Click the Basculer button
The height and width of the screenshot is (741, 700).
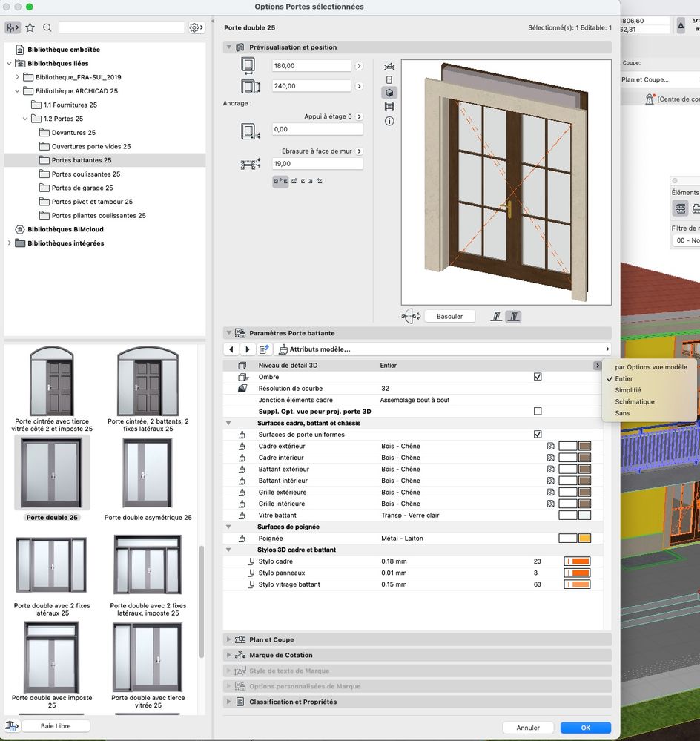pyautogui.click(x=449, y=316)
